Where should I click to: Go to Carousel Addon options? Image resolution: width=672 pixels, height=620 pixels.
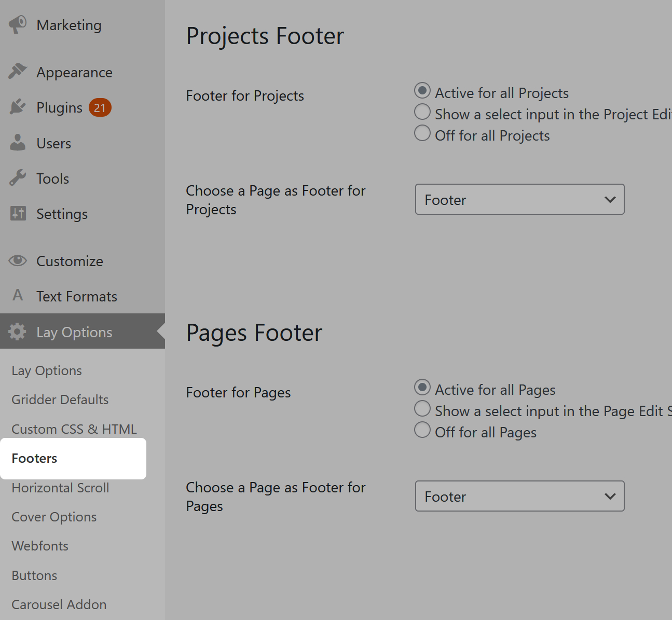pos(59,604)
